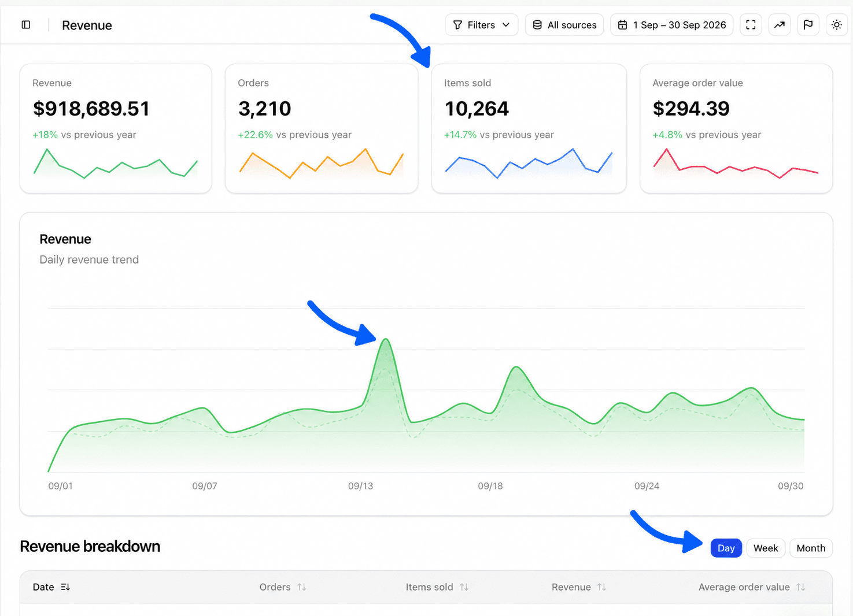Select the Day breakdown tab

[x=726, y=548]
